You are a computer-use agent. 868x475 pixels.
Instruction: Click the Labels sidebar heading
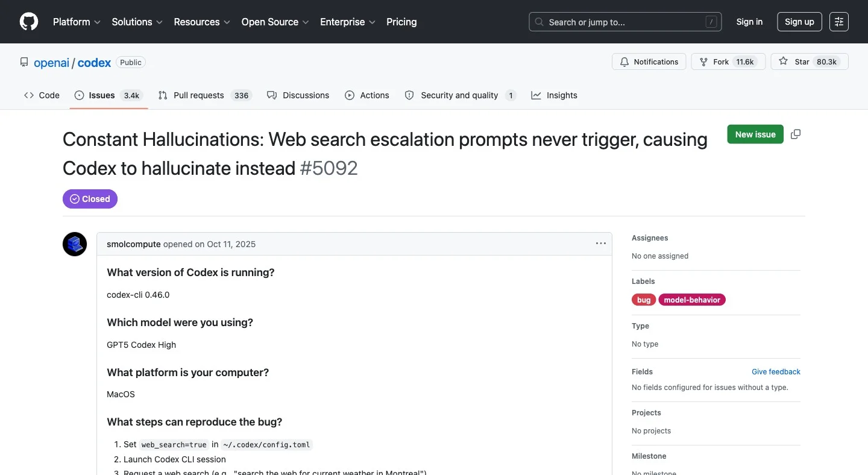coord(643,282)
